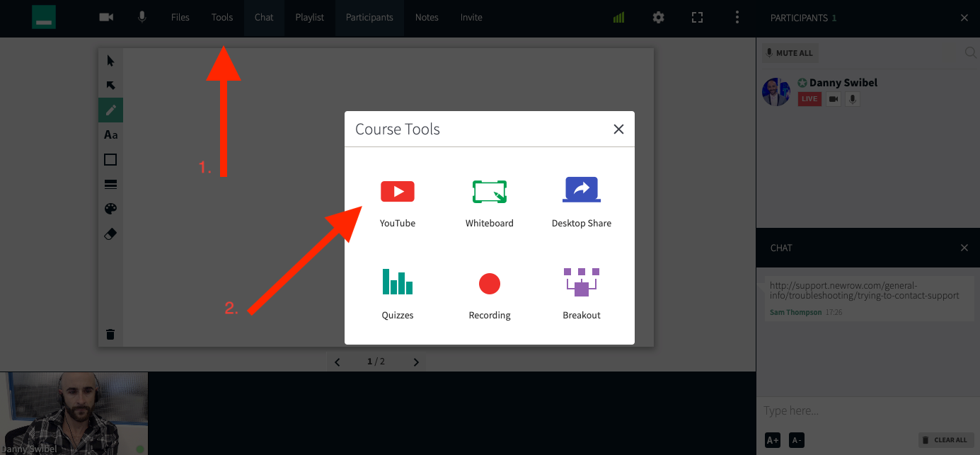Select the whiteboard pointer tool

click(110, 61)
